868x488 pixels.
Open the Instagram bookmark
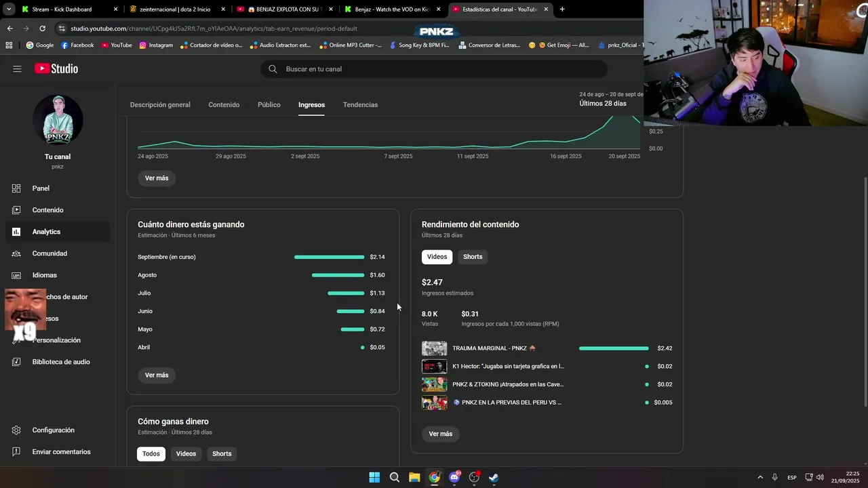156,45
